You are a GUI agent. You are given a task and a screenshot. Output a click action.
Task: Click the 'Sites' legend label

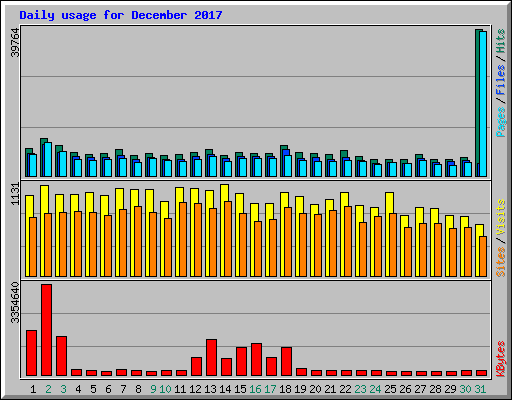[x=501, y=262]
